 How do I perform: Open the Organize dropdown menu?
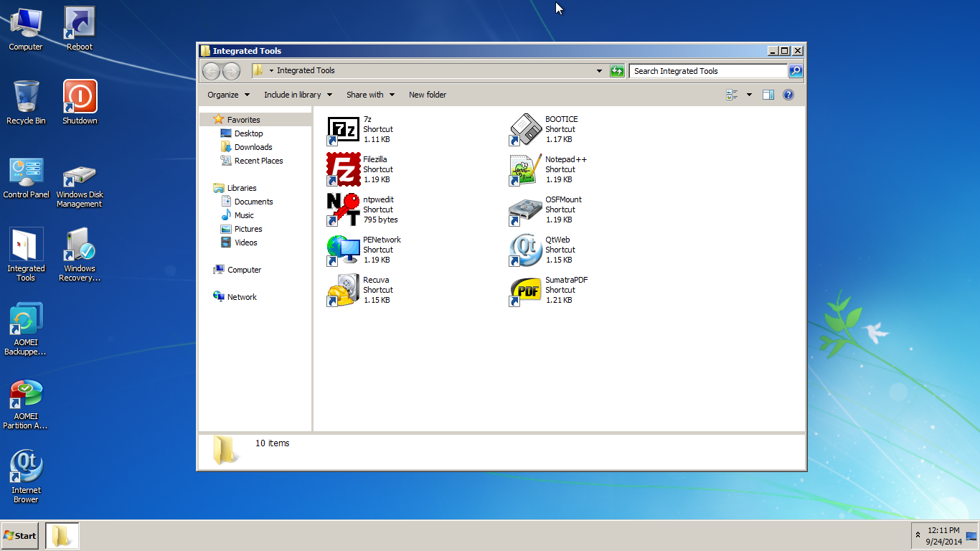(228, 95)
